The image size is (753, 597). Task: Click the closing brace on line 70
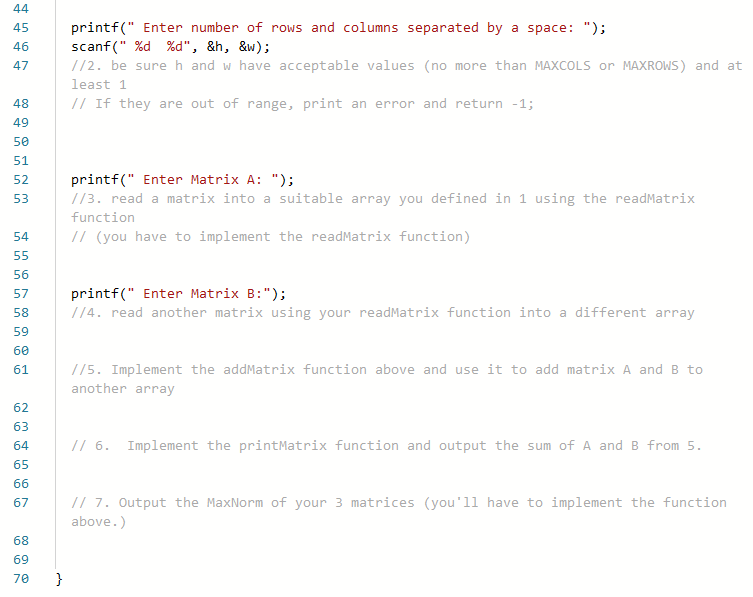tap(59, 579)
